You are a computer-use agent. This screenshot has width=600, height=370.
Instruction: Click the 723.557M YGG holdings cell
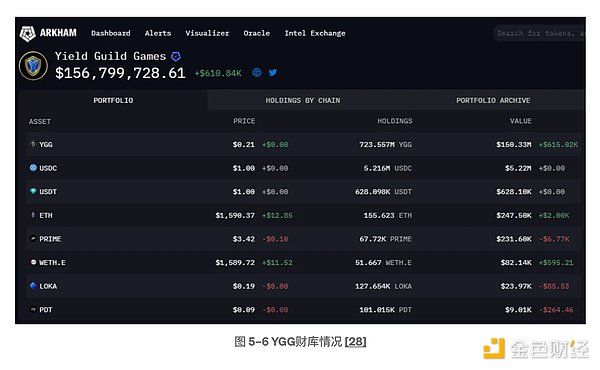tap(385, 144)
